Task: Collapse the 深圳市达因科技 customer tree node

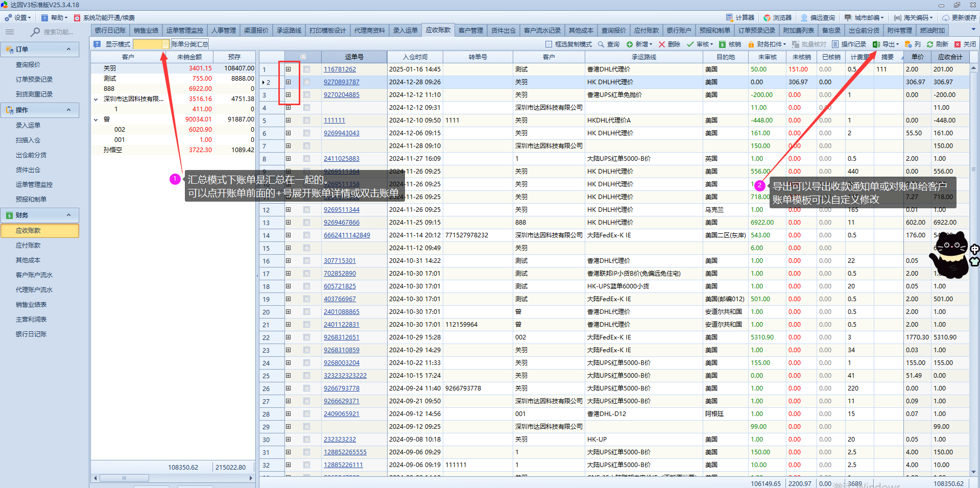Action: point(95,99)
